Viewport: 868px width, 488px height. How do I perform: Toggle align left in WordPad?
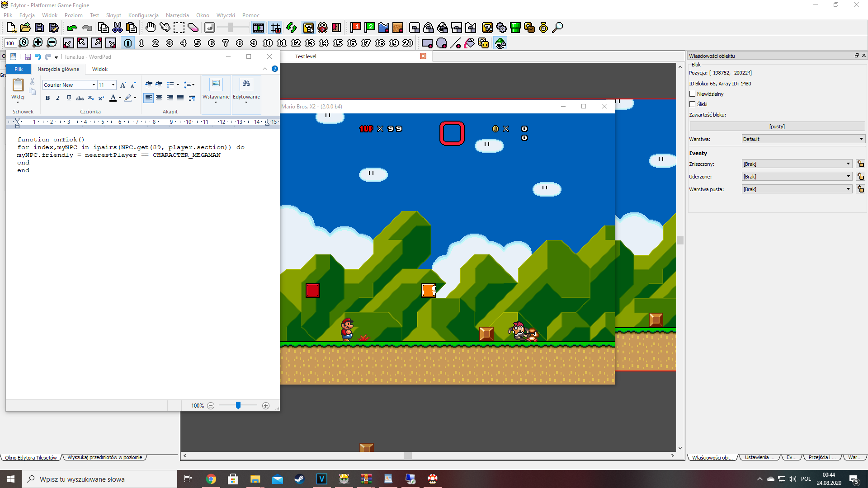148,98
